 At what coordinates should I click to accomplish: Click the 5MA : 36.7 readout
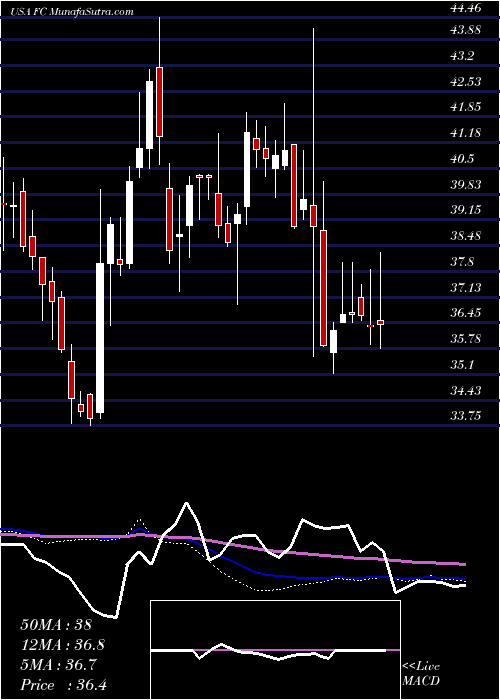(59, 665)
